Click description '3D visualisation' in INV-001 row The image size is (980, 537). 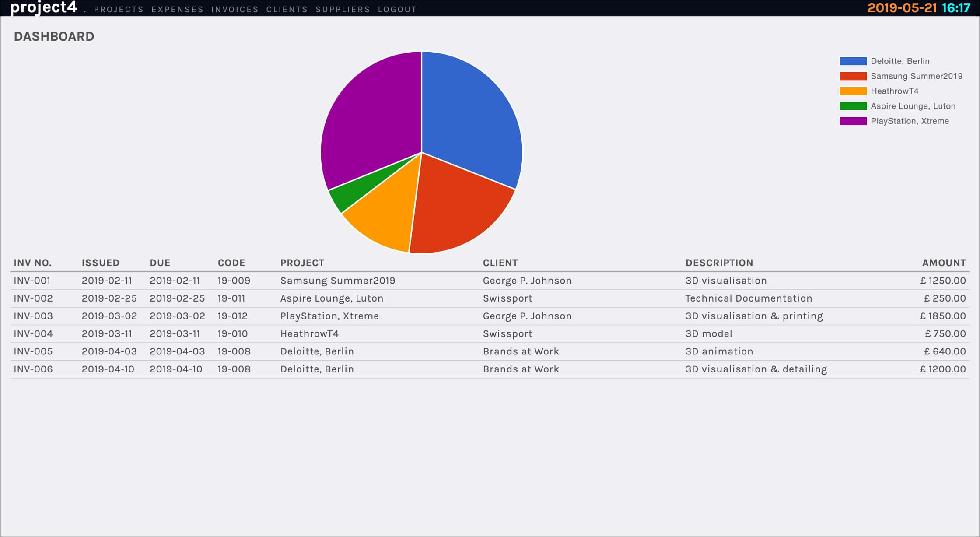click(726, 281)
